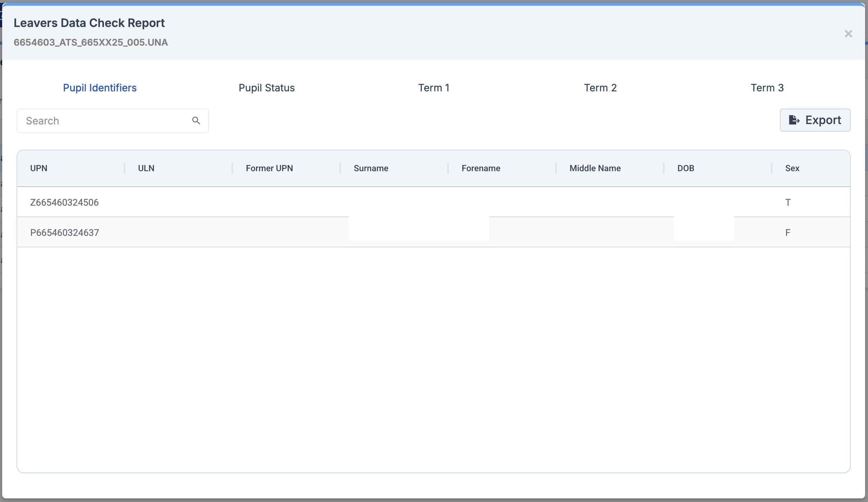
Task: Click the Sex column header
Action: point(792,168)
